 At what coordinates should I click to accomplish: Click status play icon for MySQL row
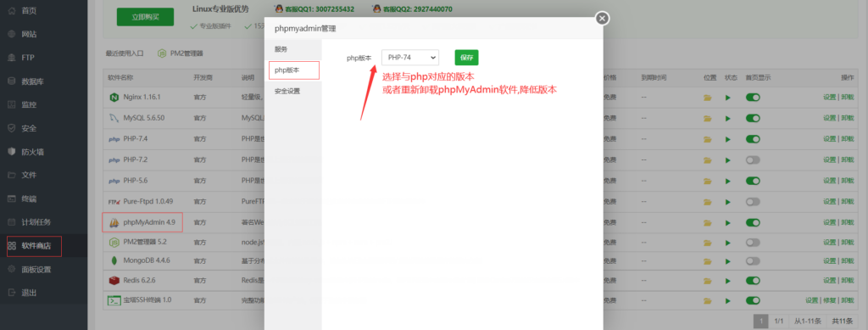click(x=728, y=118)
